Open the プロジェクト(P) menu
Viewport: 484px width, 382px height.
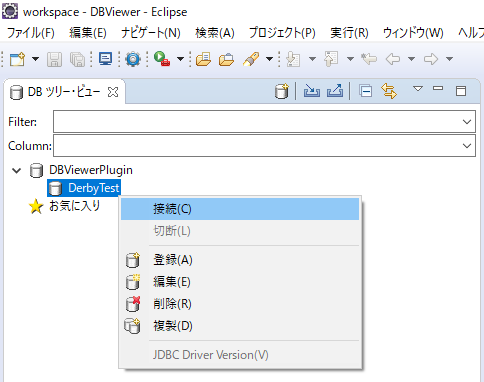(282, 33)
